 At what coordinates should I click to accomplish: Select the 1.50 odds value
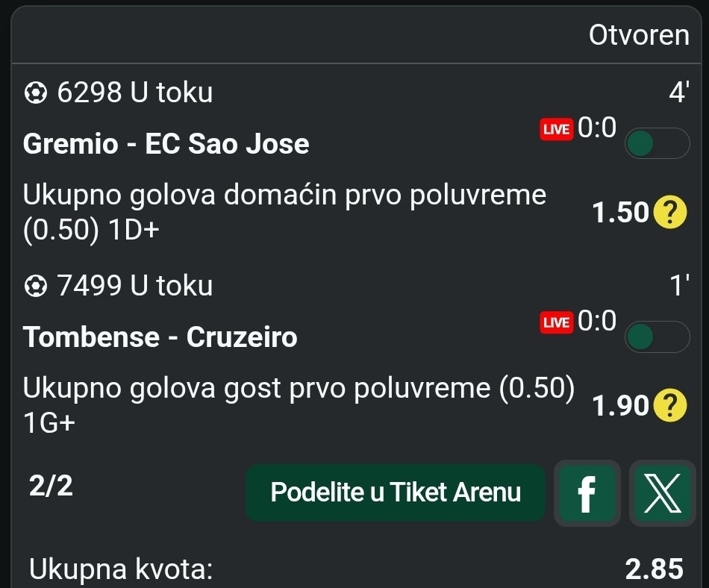620,213
